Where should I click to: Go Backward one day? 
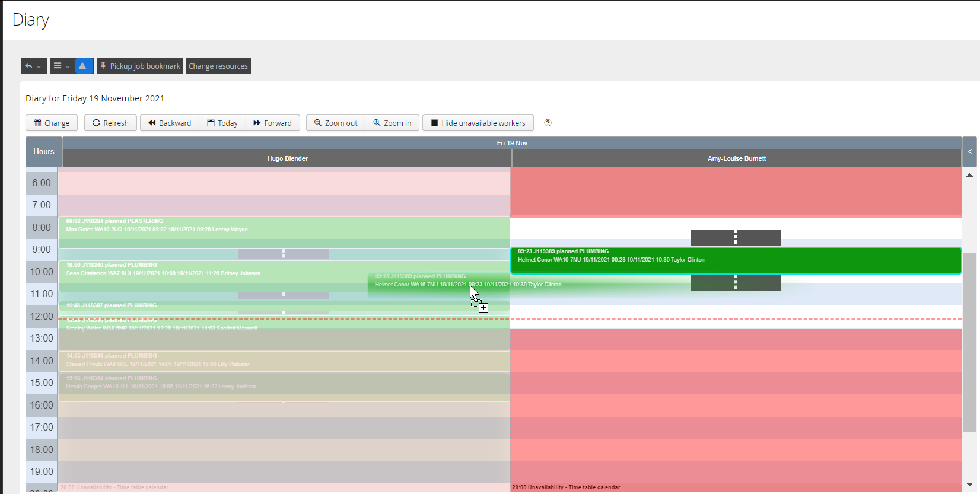170,123
